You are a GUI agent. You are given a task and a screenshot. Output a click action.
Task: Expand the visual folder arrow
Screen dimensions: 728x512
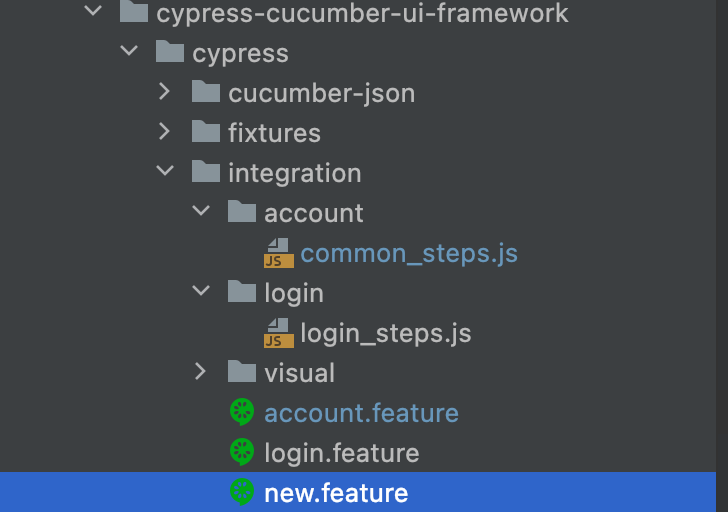pyautogui.click(x=201, y=372)
